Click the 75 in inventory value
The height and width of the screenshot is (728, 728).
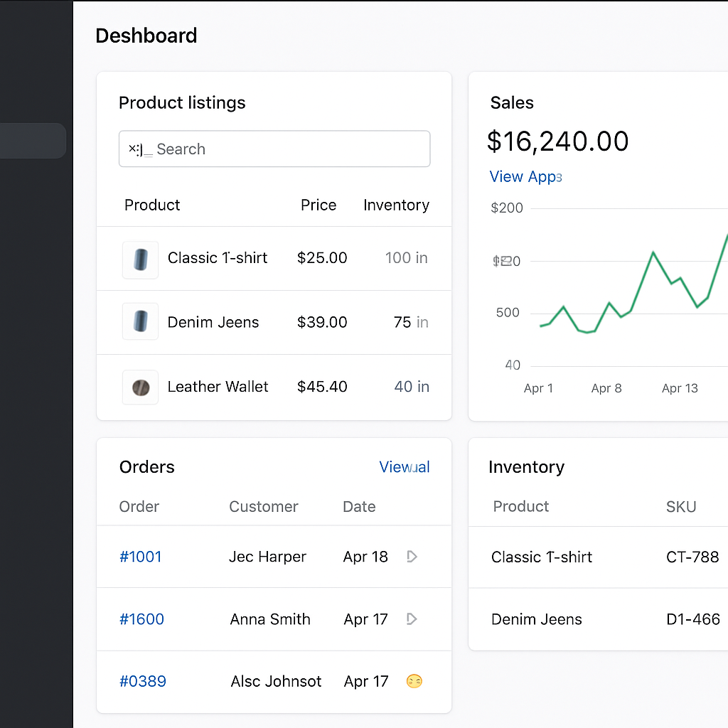point(411,322)
